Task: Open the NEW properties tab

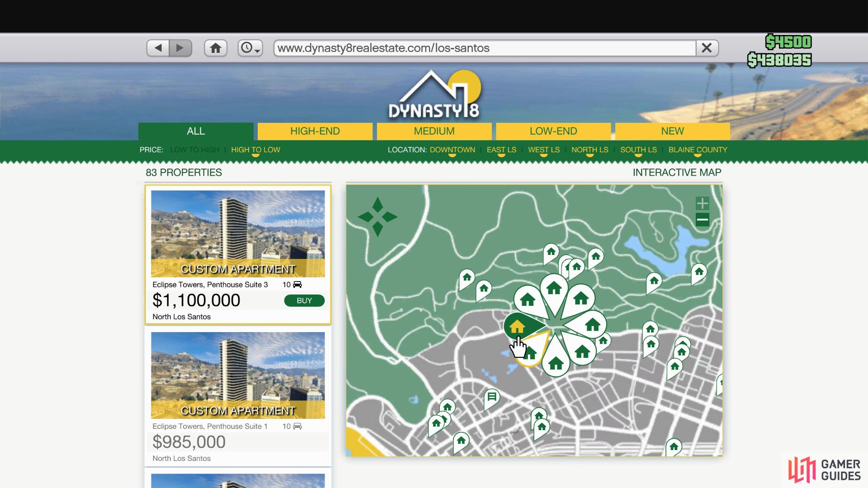Action: click(x=672, y=131)
